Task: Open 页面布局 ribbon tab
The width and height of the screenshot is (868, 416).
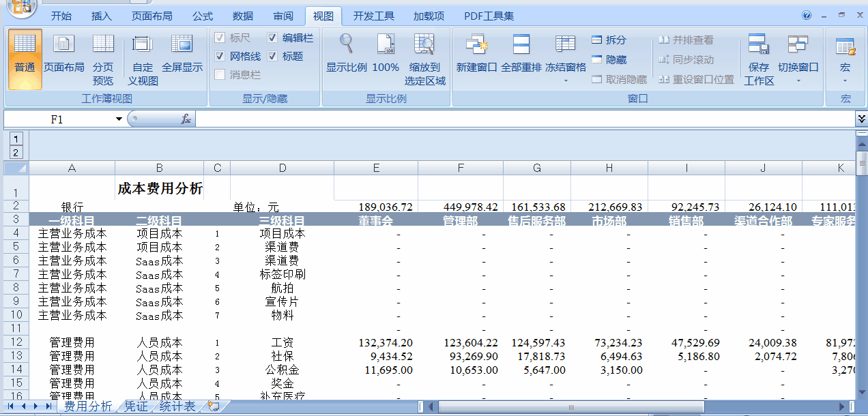Action: tap(151, 16)
